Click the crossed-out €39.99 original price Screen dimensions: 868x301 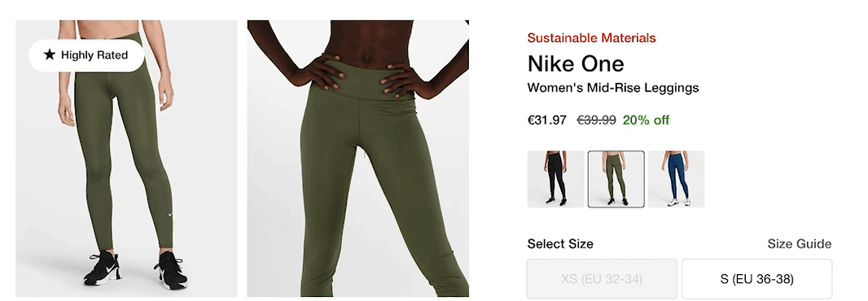tap(596, 120)
